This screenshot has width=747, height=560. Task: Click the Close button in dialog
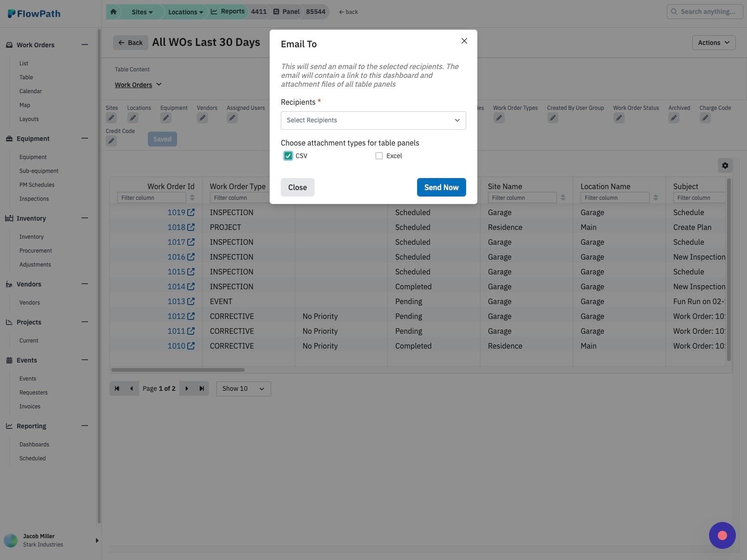298,187
